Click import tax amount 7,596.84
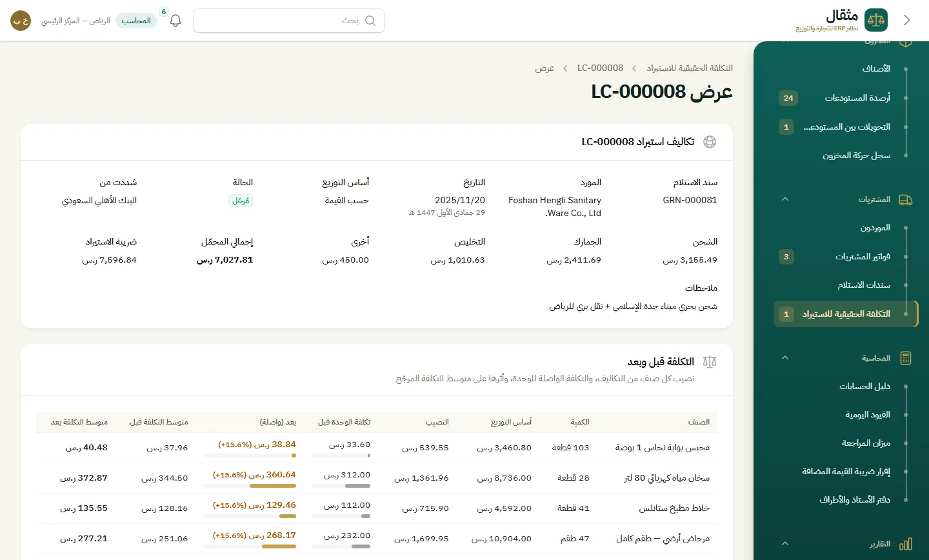 click(x=109, y=260)
